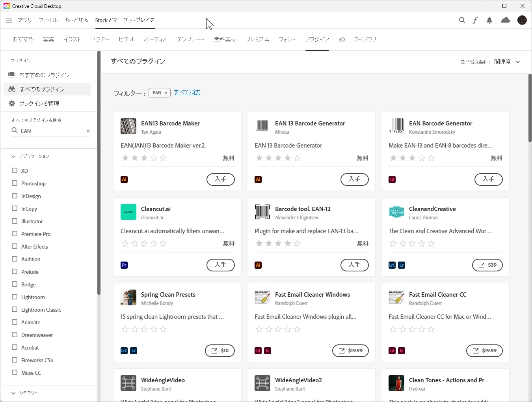Click the star rating on EAN13 Barcode Maker
The width and height of the screenshot is (532, 402).
[144, 158]
